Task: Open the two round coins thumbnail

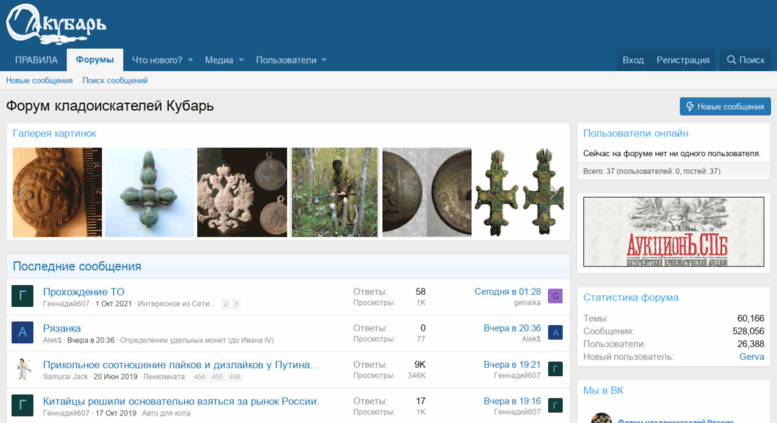Action: coord(427,192)
